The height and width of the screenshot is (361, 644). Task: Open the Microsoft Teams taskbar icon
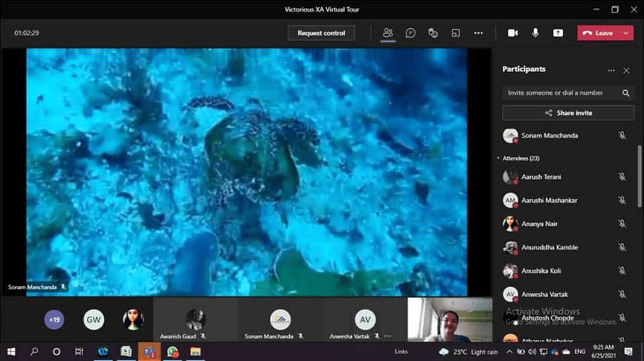149,351
